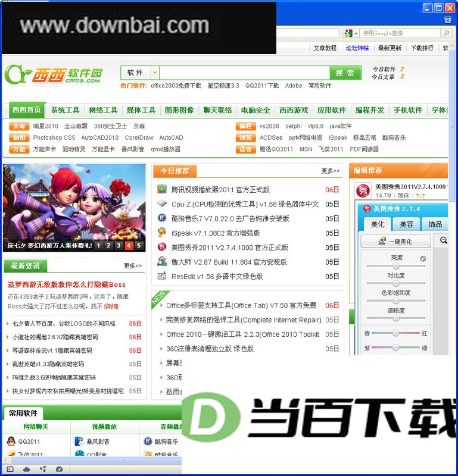Open 乱世英雄v1.33隐藏英雄密码 article
This screenshot has width=458, height=476.
[48, 364]
